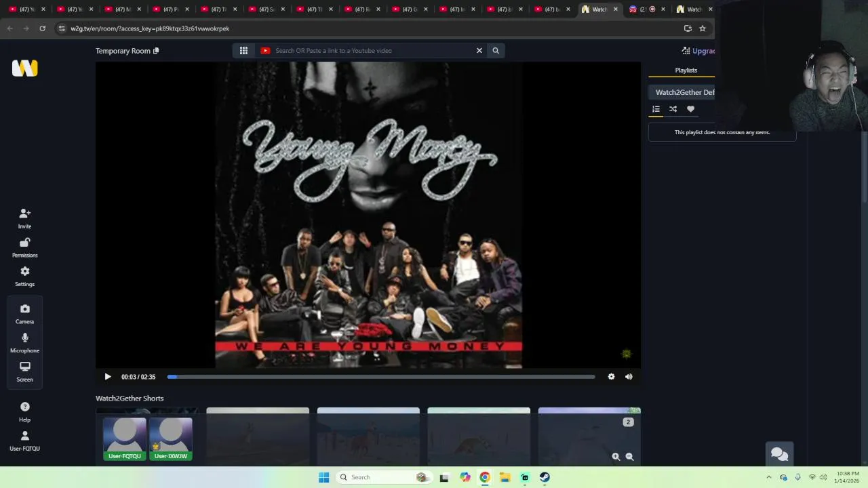
Task: Click the Watch2Gether logo
Action: click(24, 68)
